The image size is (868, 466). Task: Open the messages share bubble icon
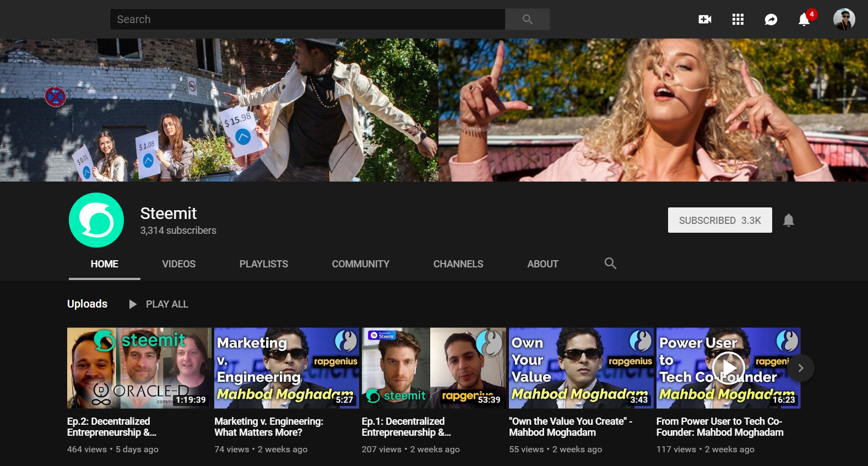point(771,20)
